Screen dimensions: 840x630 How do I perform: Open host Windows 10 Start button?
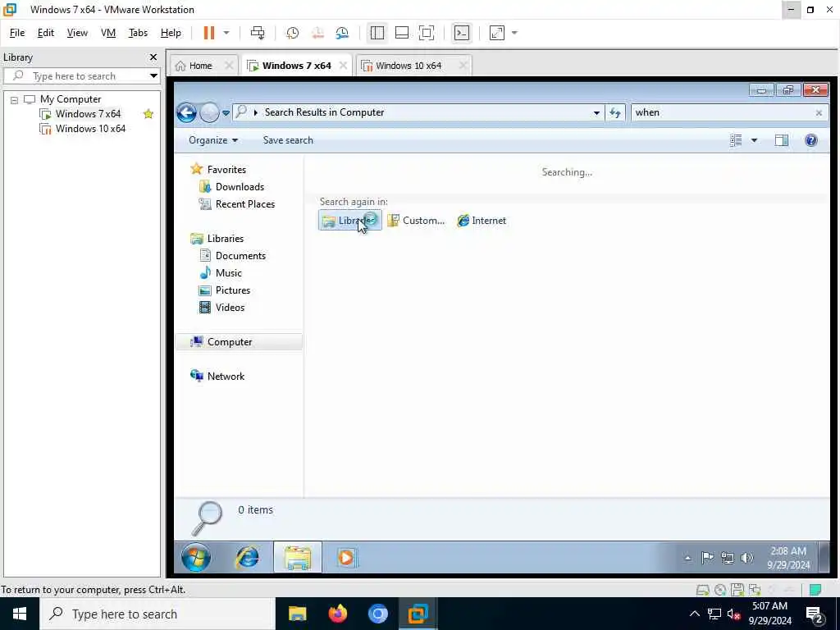coord(20,614)
